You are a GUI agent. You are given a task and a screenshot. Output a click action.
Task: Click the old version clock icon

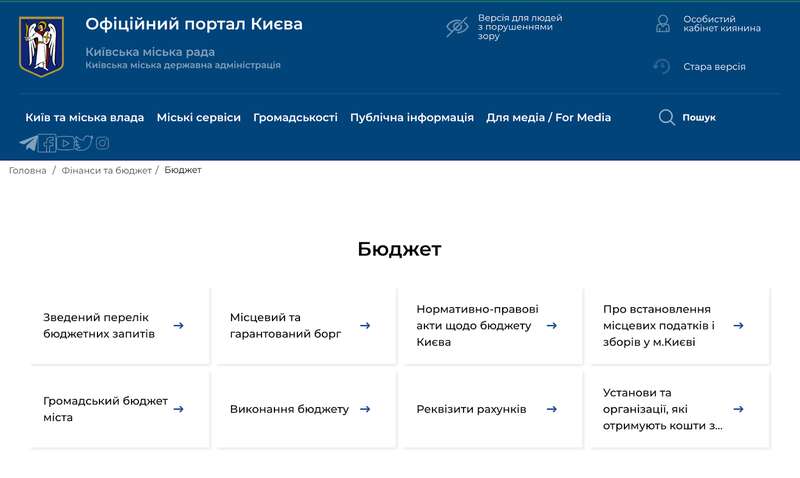[662, 67]
